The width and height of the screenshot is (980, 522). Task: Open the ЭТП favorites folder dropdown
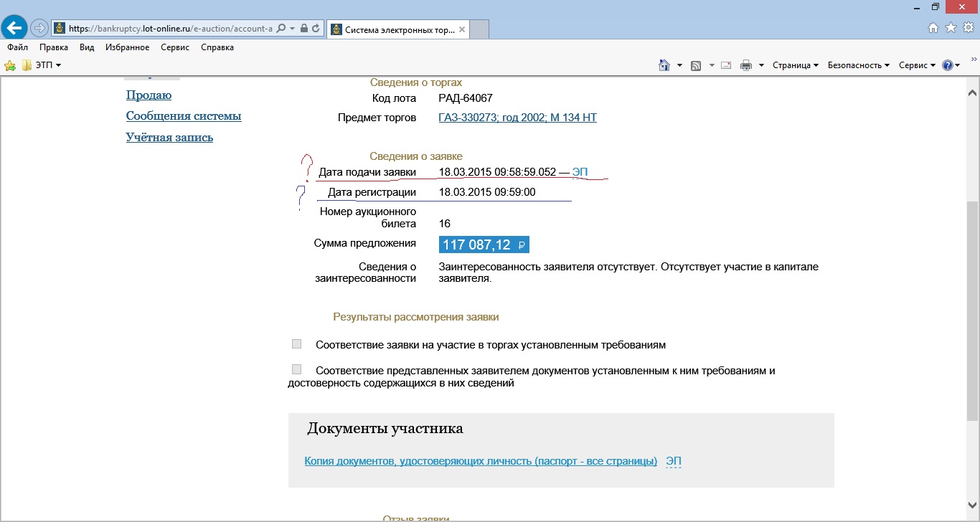(x=42, y=65)
